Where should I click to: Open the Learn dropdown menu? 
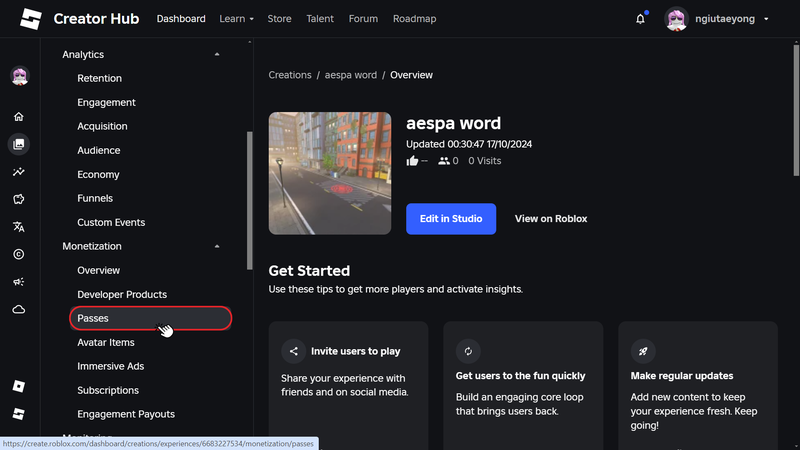coord(236,19)
